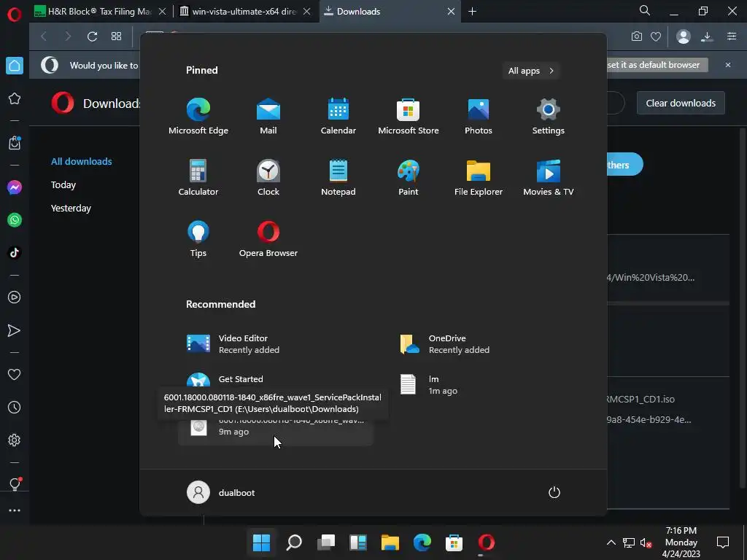Open TikTok in Opera sidebar
The image size is (747, 560).
point(15,252)
